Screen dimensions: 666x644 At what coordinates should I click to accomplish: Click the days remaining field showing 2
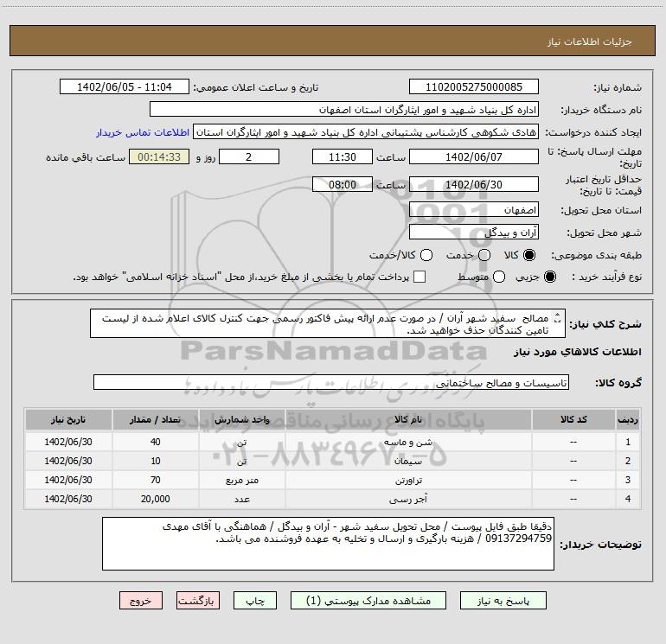(x=249, y=156)
